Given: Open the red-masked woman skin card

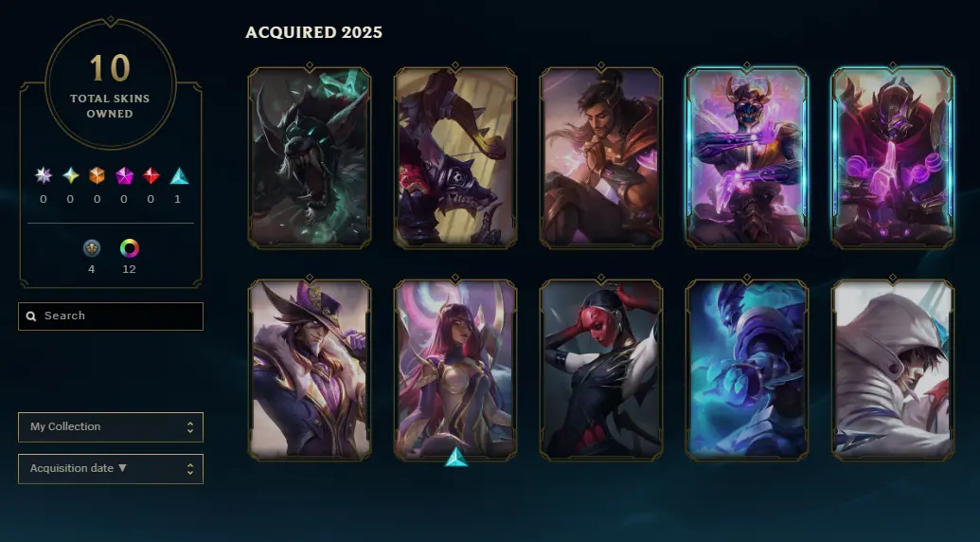Looking at the screenshot, I should click(600, 370).
